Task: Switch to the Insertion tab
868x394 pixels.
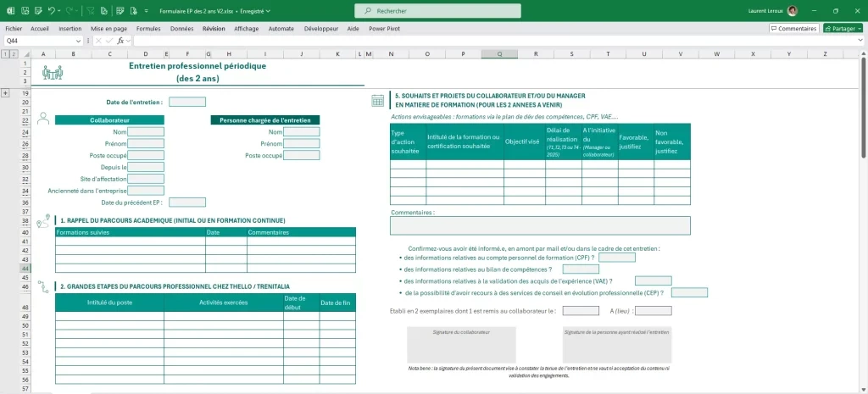Action: 70,28
